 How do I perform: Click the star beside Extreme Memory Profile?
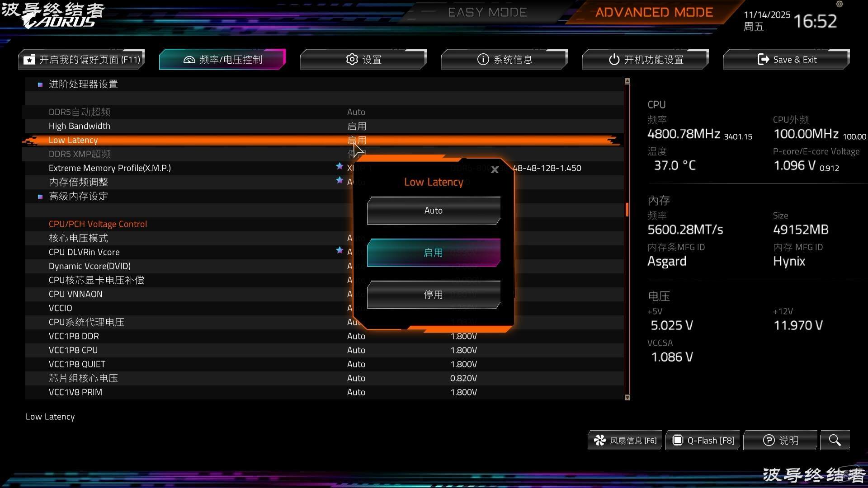point(340,166)
